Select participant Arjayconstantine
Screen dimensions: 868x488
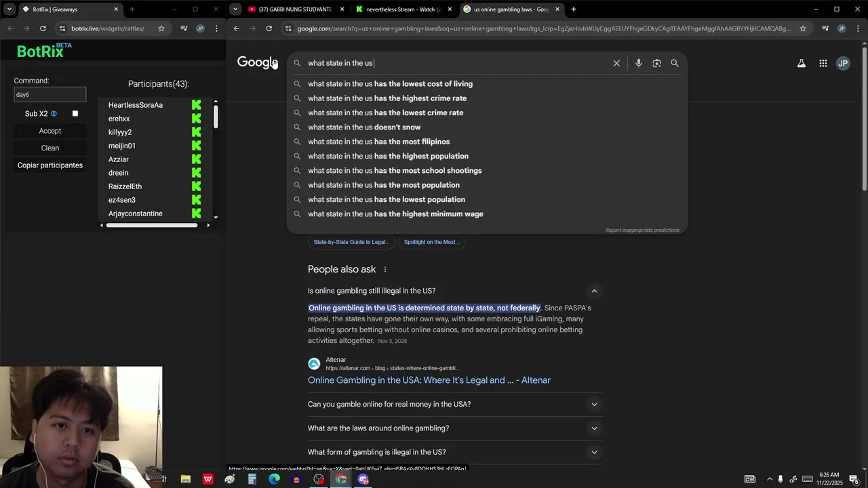coord(136,213)
